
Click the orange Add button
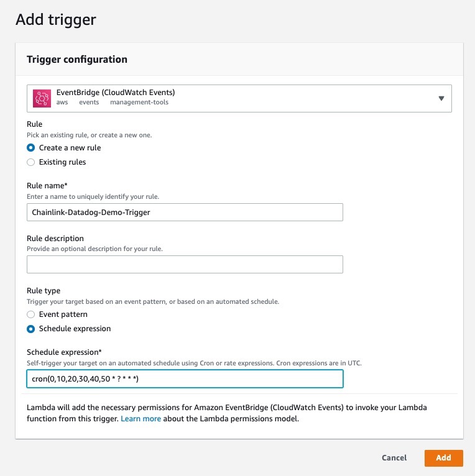443,458
